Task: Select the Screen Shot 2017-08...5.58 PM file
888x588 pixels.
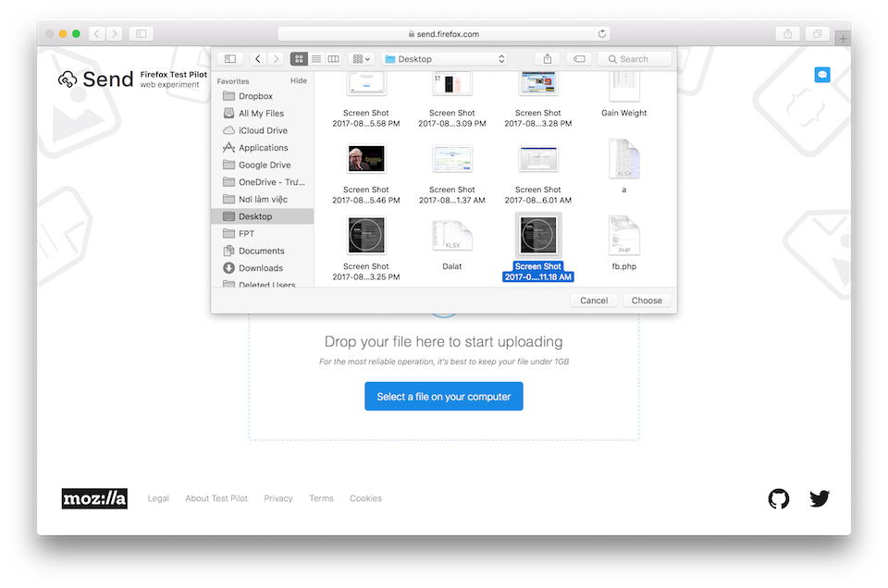Action: tap(366, 99)
